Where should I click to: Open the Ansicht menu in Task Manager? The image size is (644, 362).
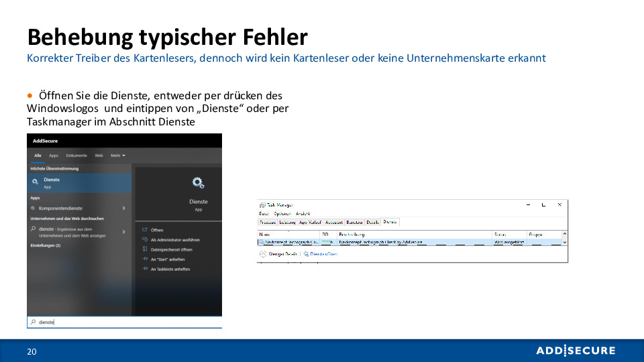pyautogui.click(x=303, y=214)
